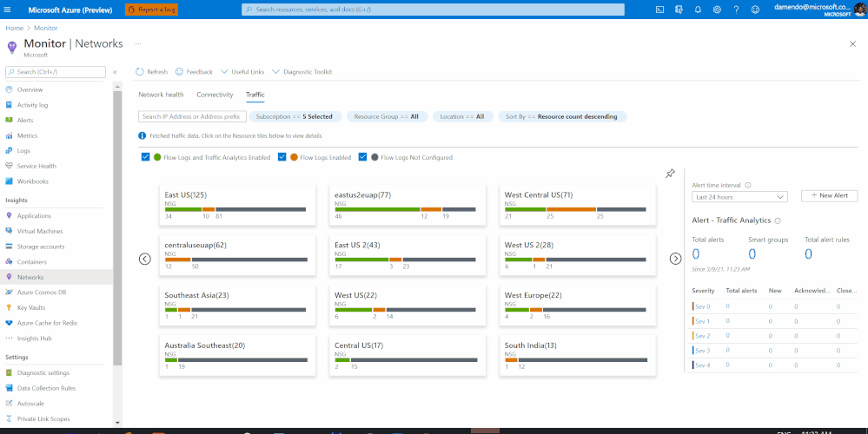Open portal settings gear

point(717,10)
